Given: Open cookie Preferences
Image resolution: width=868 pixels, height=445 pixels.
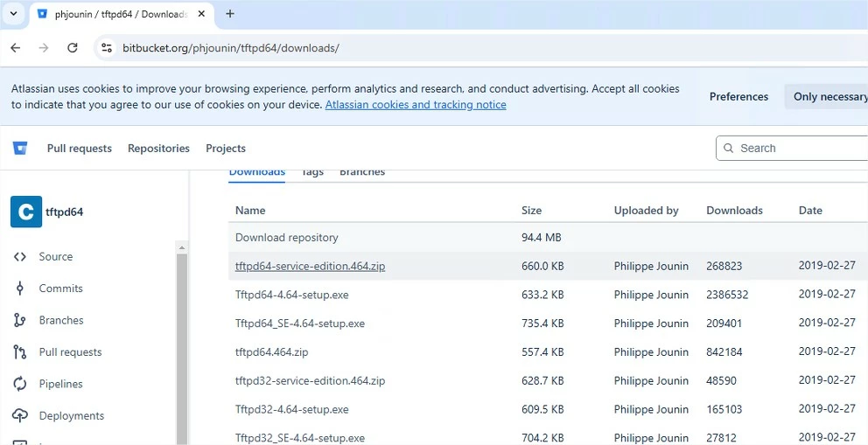Looking at the screenshot, I should point(739,97).
